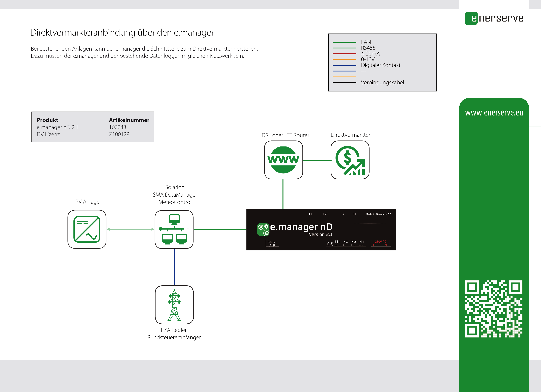Click the 4-20mA legend label
The width and height of the screenshot is (541, 392).
coord(370,54)
